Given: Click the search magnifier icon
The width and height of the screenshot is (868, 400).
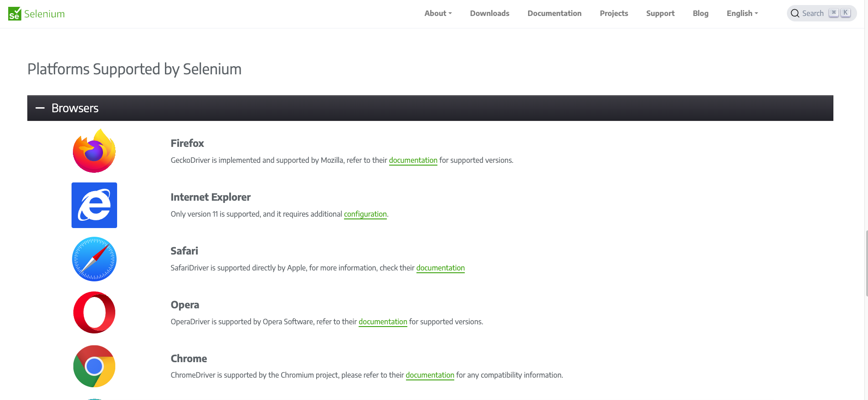Looking at the screenshot, I should point(795,13).
